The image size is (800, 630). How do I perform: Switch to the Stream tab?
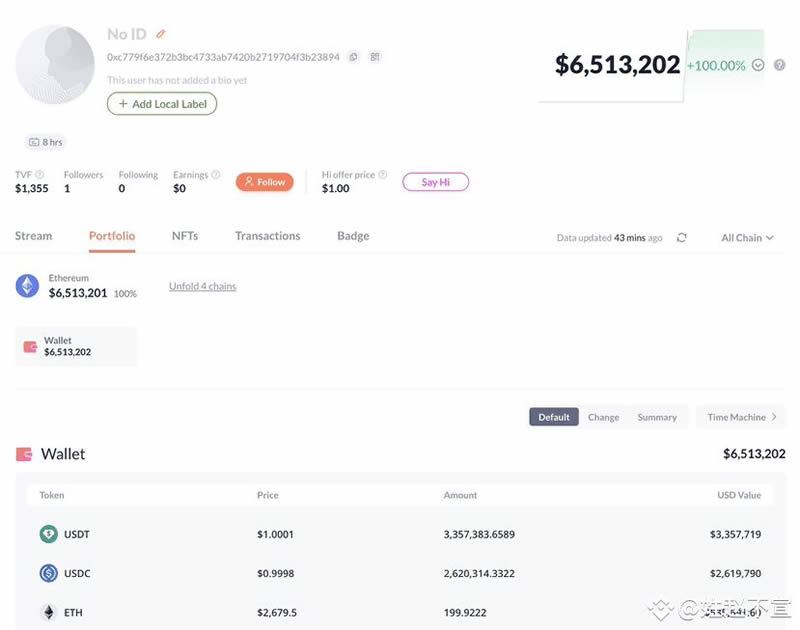(x=33, y=236)
